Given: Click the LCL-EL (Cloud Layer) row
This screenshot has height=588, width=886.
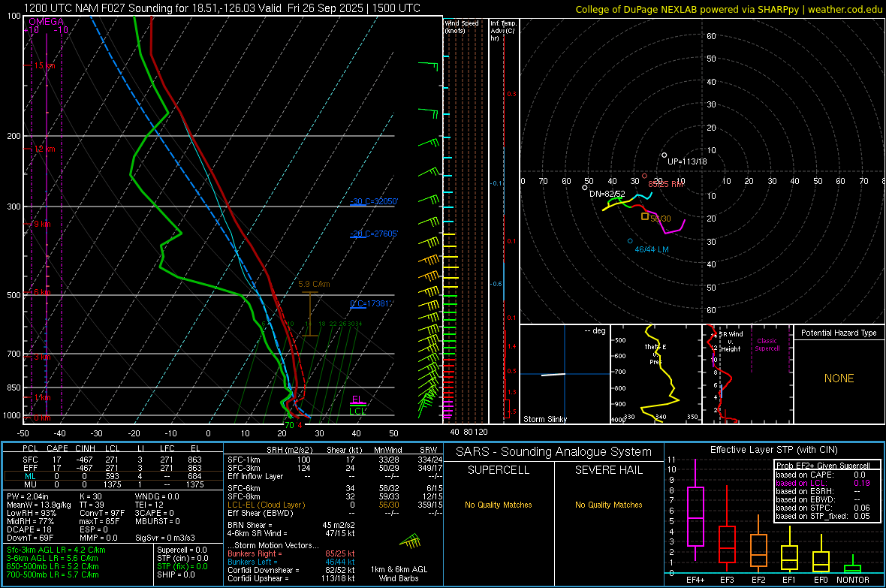Looking at the screenshot, I should point(335,505).
